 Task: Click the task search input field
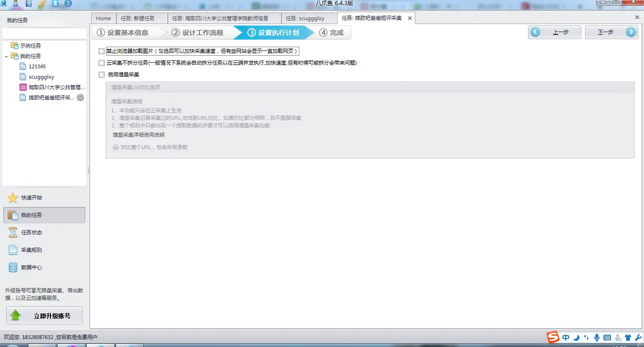point(44,34)
